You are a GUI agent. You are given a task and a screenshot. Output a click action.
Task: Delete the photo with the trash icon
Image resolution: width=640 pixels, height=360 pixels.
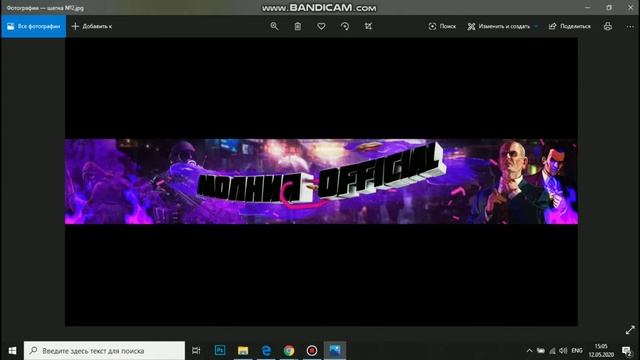298,26
